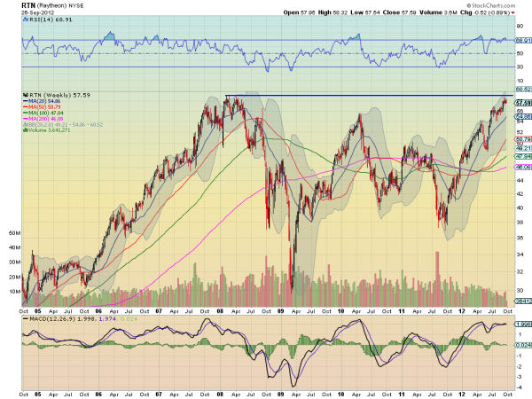
Task: Click the Close 57.59 value in header
Action: click(399, 12)
